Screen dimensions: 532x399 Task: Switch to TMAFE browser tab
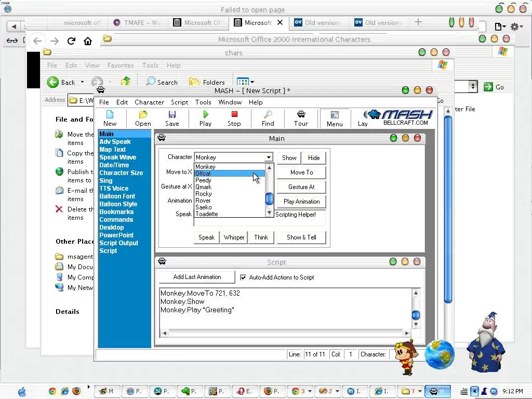pyautogui.click(x=137, y=22)
